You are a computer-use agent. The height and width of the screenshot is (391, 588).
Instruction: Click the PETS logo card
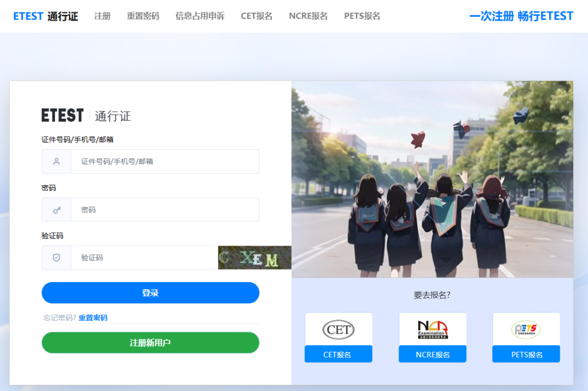click(x=526, y=329)
